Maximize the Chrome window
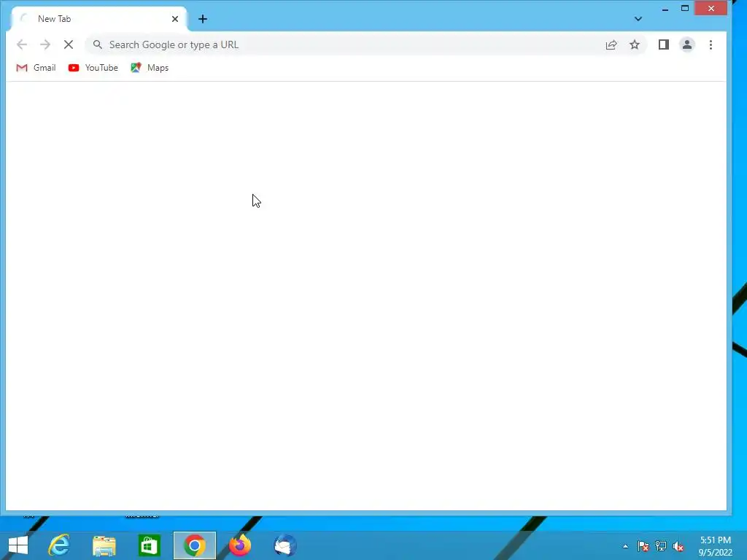 click(684, 9)
